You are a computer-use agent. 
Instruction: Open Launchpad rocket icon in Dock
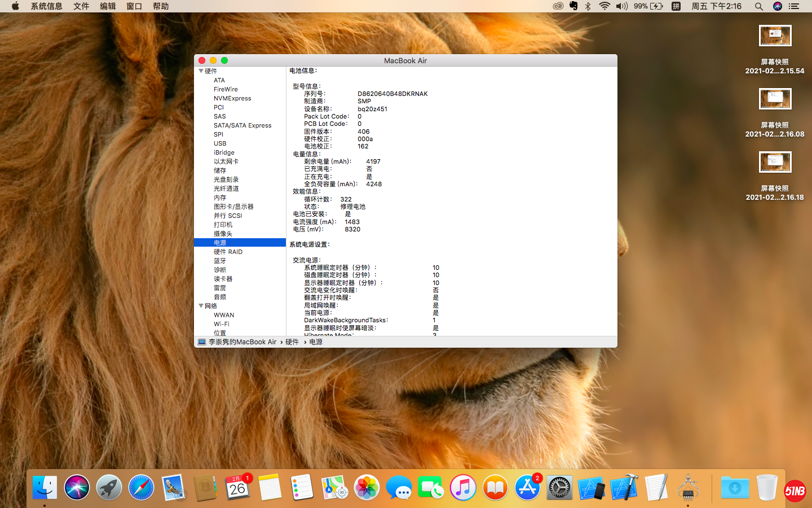click(109, 488)
